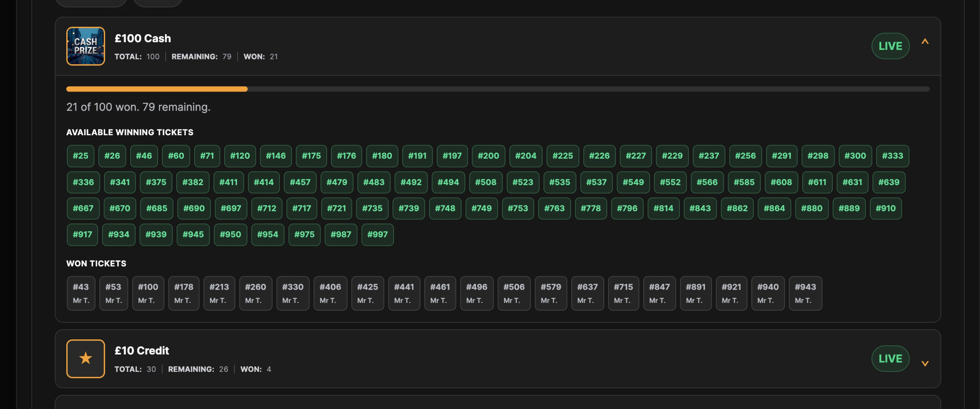Select available ticket #950
The width and height of the screenshot is (980, 409).
coord(230,234)
